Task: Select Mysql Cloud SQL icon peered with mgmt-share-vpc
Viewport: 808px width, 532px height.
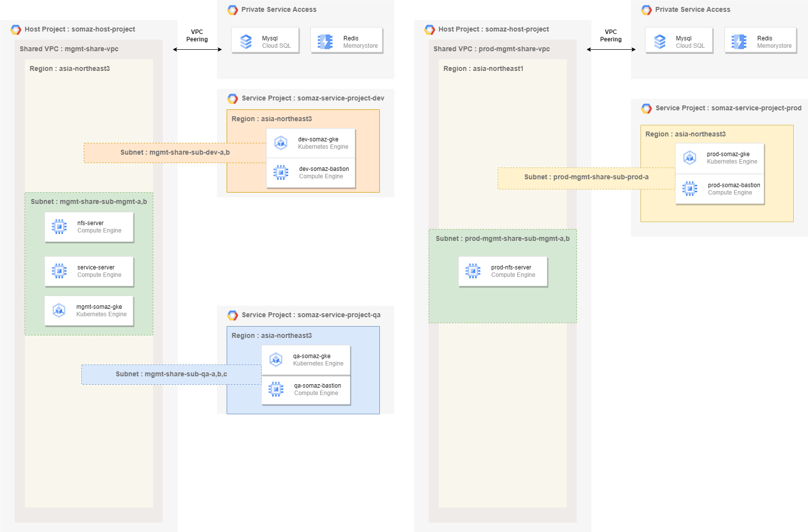Action: click(246, 42)
